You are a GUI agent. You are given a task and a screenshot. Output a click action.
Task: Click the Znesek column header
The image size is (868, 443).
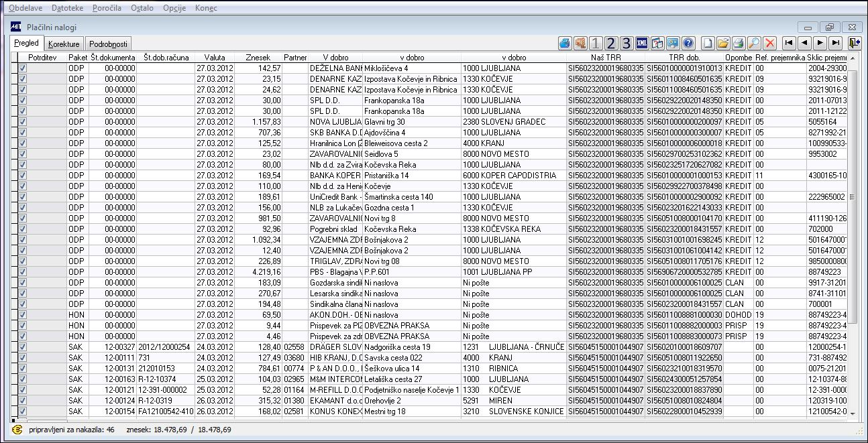click(258, 58)
